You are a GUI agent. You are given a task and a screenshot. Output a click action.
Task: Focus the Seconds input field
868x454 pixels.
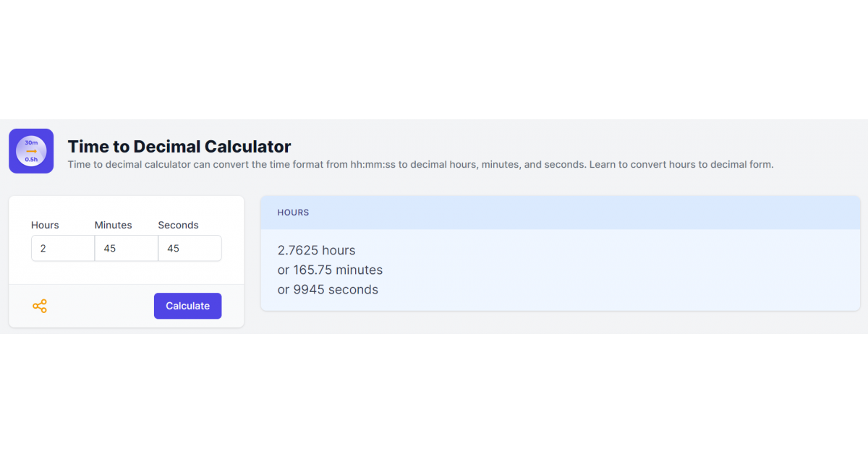click(x=190, y=248)
